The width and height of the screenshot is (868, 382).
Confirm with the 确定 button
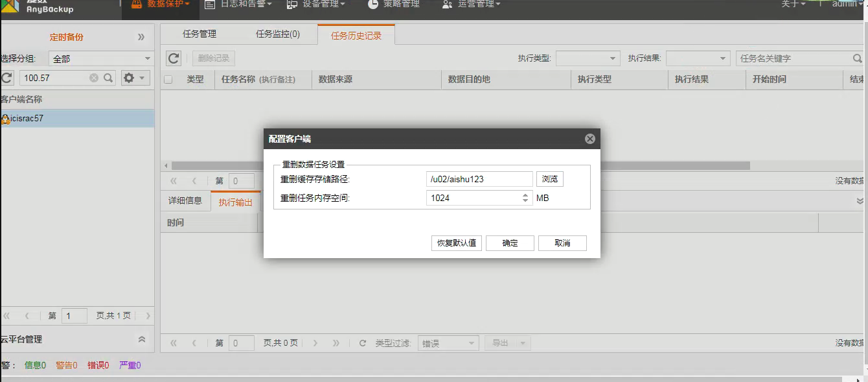point(510,243)
